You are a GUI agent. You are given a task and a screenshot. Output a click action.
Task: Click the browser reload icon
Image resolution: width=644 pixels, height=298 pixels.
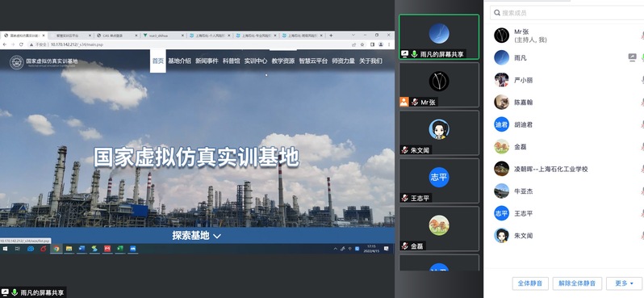coord(21,44)
